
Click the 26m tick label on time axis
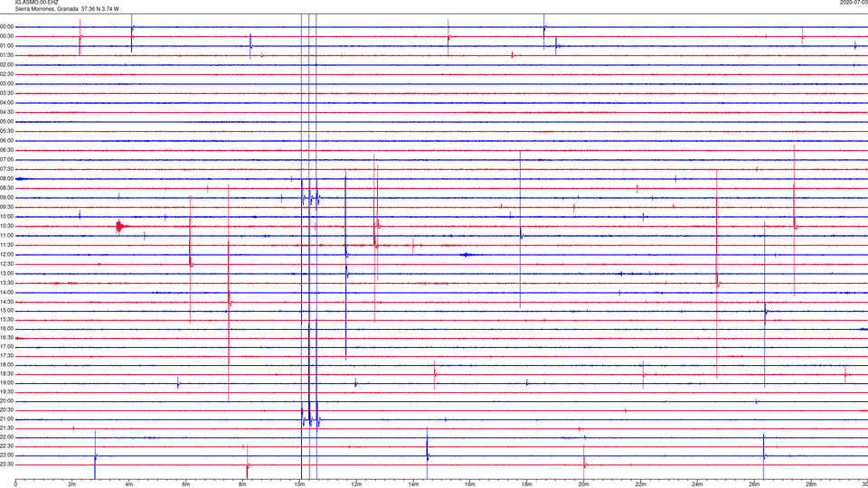pyautogui.click(x=754, y=484)
